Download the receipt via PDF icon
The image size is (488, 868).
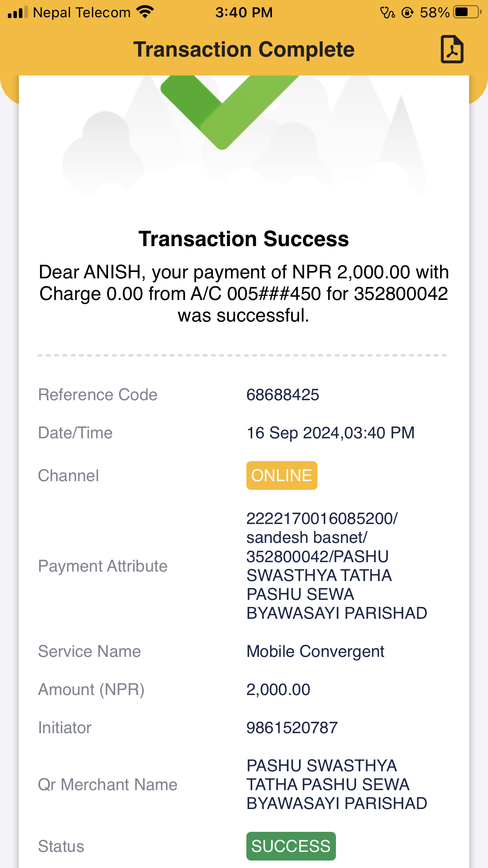coord(452,49)
